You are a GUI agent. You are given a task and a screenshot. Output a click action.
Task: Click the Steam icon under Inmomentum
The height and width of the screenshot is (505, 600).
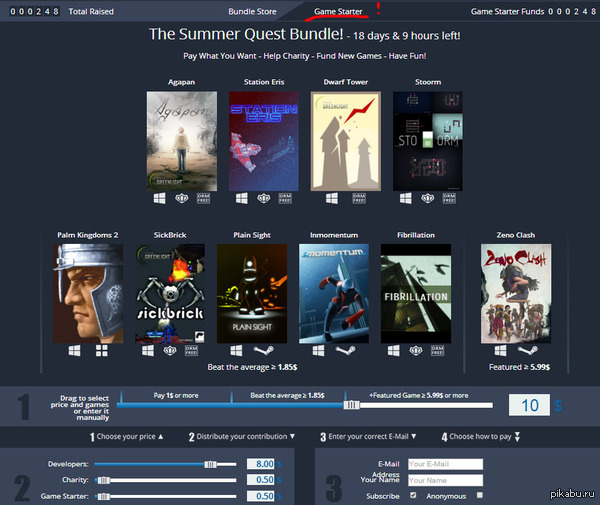[346, 350]
